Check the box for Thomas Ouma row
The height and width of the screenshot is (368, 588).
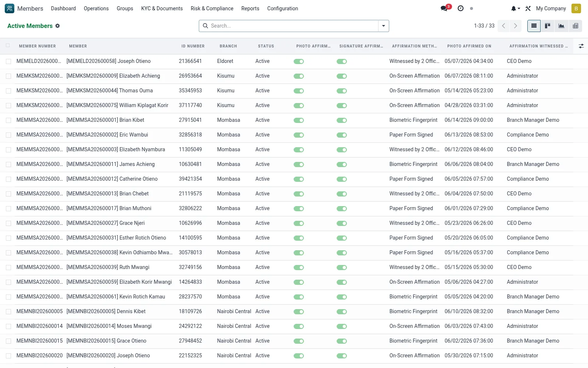coord(8,91)
